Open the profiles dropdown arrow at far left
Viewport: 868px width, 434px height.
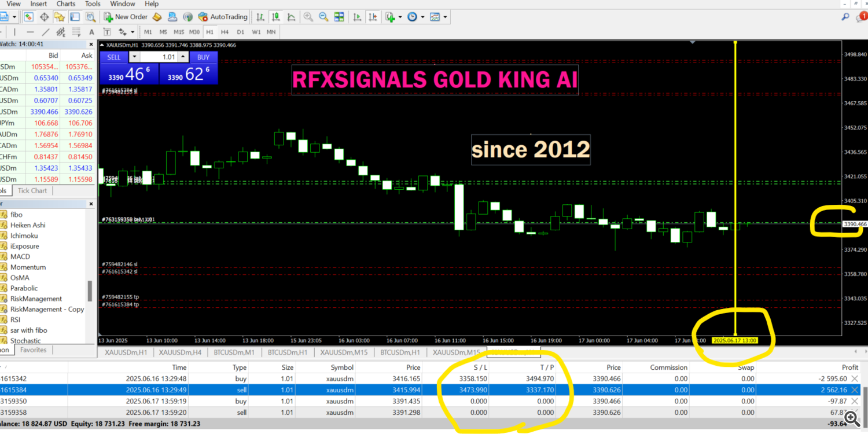point(14,17)
